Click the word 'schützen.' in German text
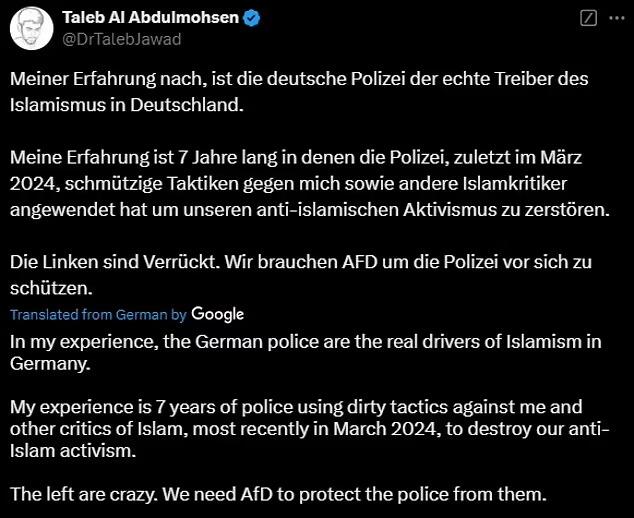This screenshot has width=634, height=518. pos(51,288)
